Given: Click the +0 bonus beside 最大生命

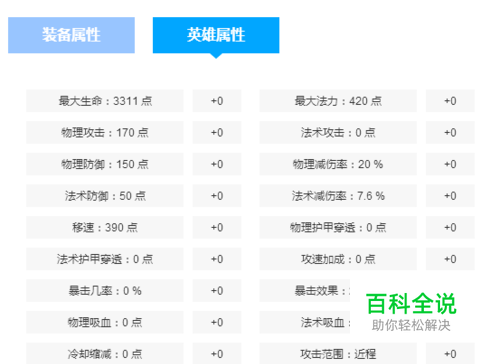Looking at the screenshot, I should 217,101.
